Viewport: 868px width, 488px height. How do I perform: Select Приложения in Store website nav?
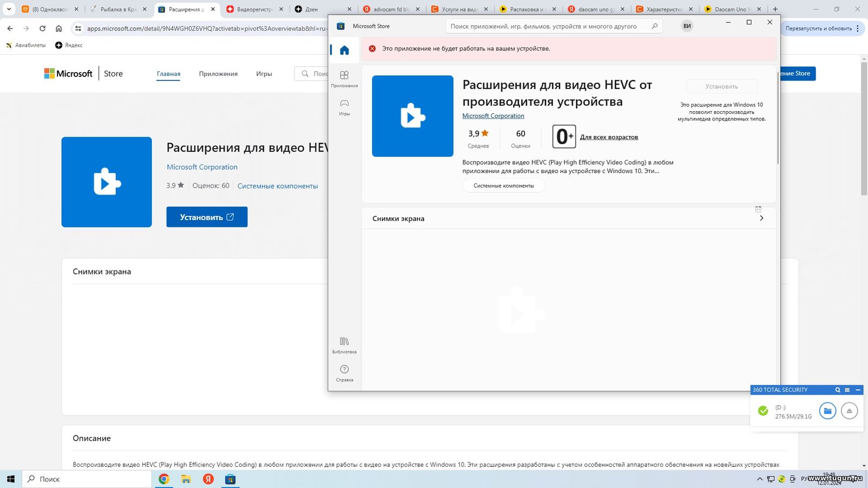(218, 74)
